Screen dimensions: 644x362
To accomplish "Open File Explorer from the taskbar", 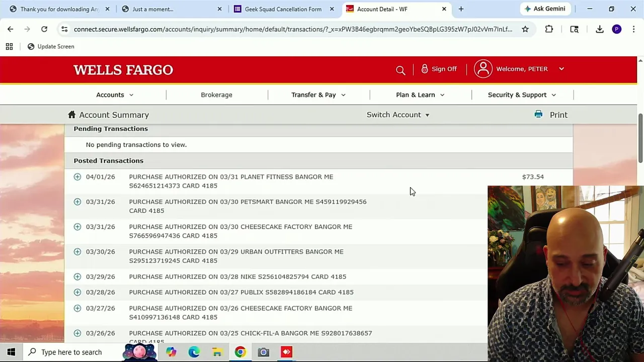I will pos(217,352).
